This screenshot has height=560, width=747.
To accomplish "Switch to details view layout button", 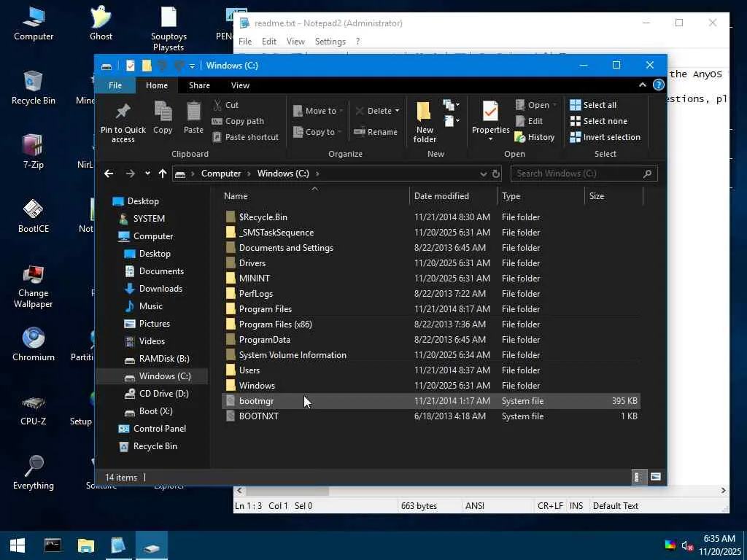I will (x=638, y=477).
